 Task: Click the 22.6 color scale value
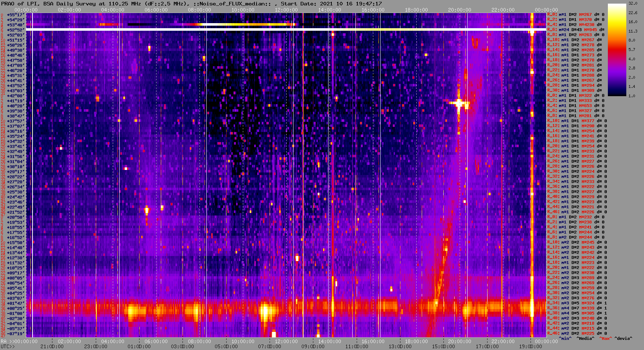633,13
